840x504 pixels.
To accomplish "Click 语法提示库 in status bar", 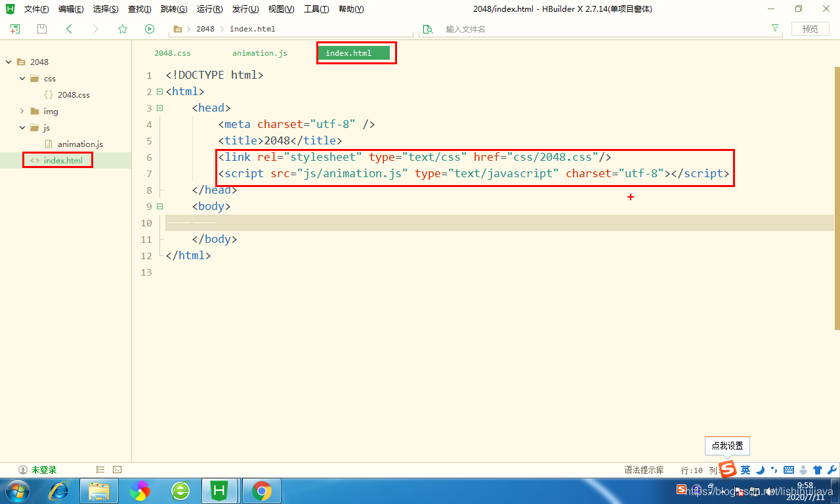I will [x=644, y=470].
